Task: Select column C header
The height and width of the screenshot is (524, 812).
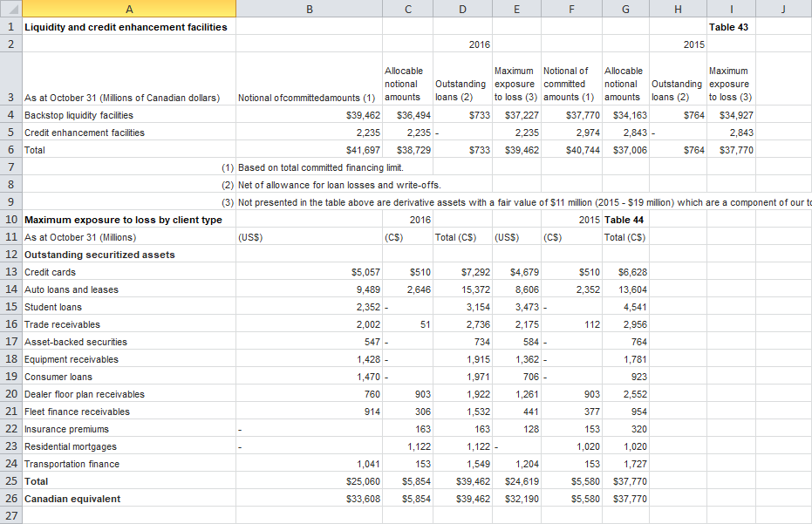Action: coord(408,9)
